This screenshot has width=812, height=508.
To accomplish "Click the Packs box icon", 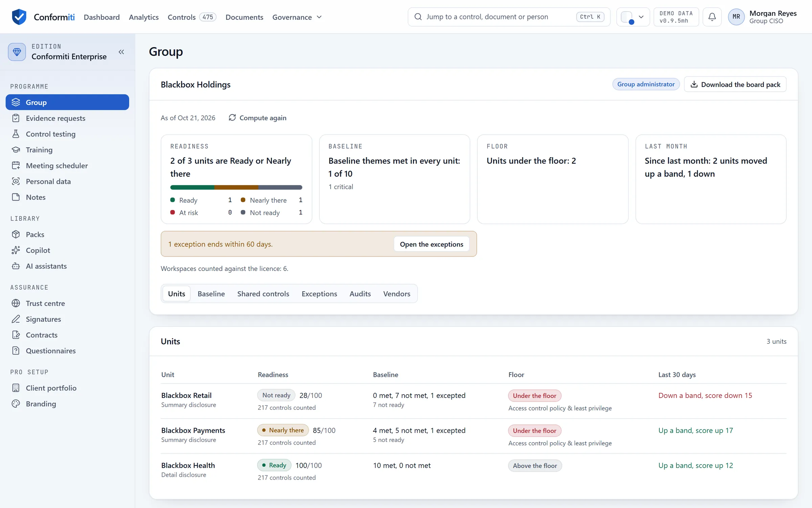I will click(x=16, y=234).
